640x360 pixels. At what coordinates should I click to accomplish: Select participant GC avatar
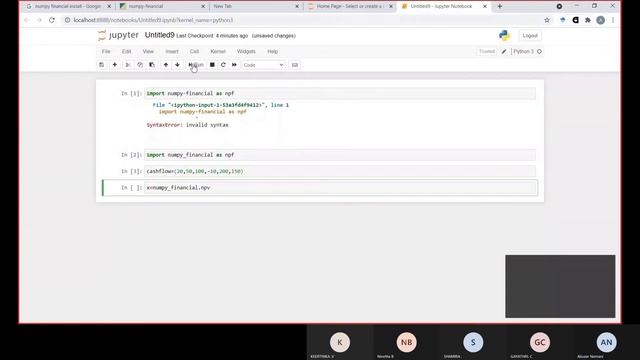coord(540,342)
